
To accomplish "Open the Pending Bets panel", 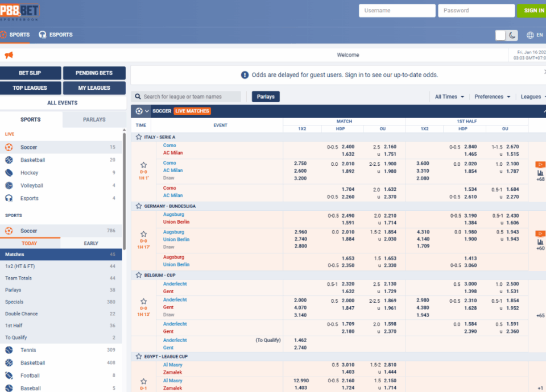I will (x=94, y=73).
